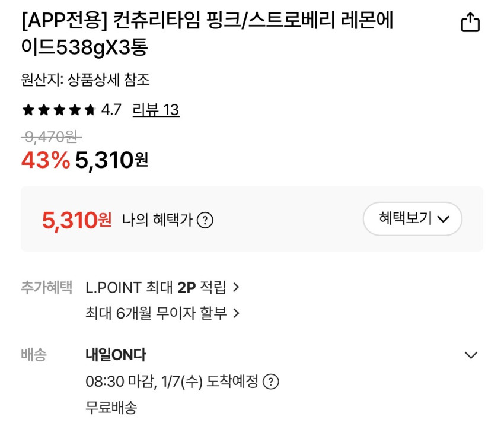Click the 컨츄리타임 핑크/스트로베리 레몬에이드 product title

[208, 34]
